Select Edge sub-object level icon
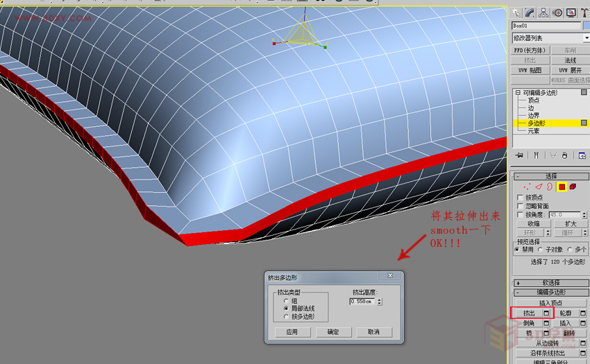 (x=539, y=187)
